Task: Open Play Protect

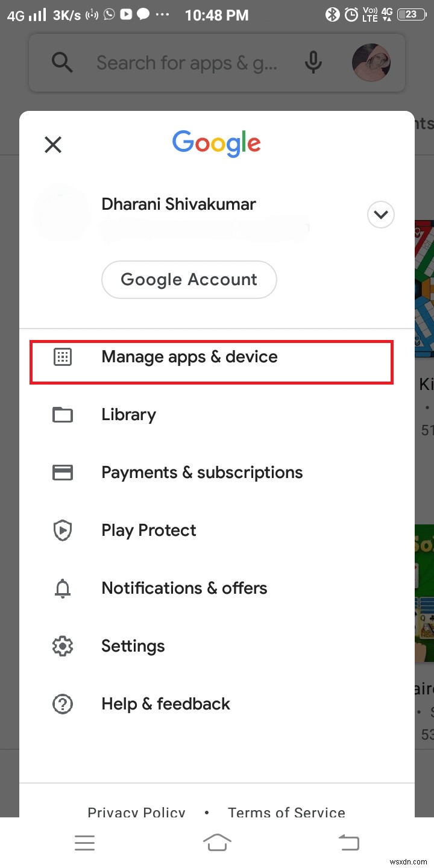Action: click(x=217, y=530)
